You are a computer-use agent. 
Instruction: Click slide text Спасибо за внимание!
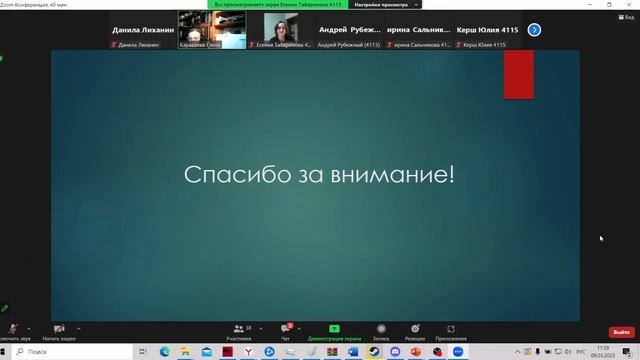tap(319, 174)
